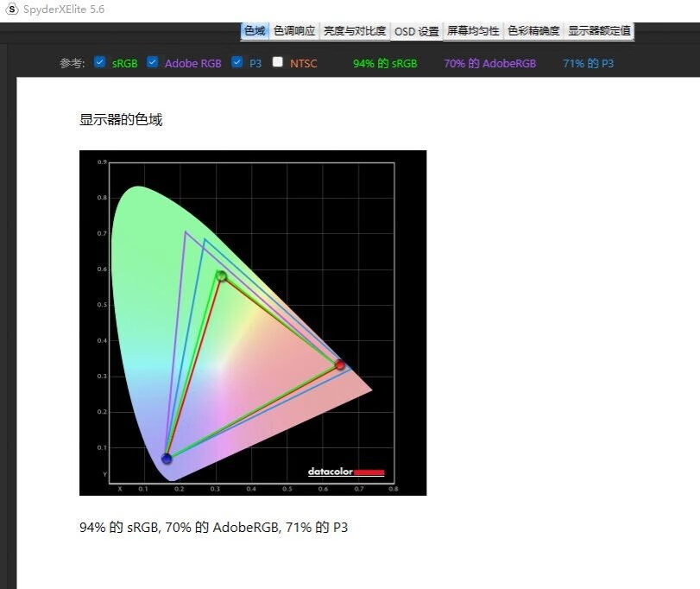Click the sRGB label beside its checkbox
The image size is (700, 589).
(124, 63)
